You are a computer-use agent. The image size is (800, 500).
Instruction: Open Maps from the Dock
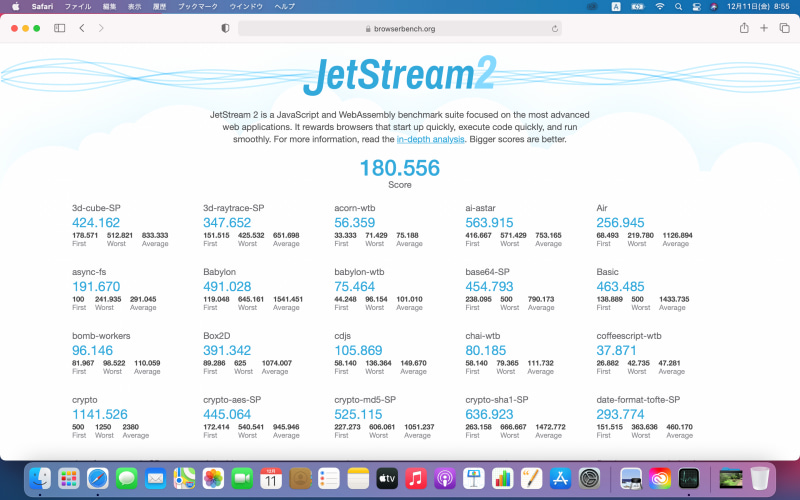pos(184,479)
